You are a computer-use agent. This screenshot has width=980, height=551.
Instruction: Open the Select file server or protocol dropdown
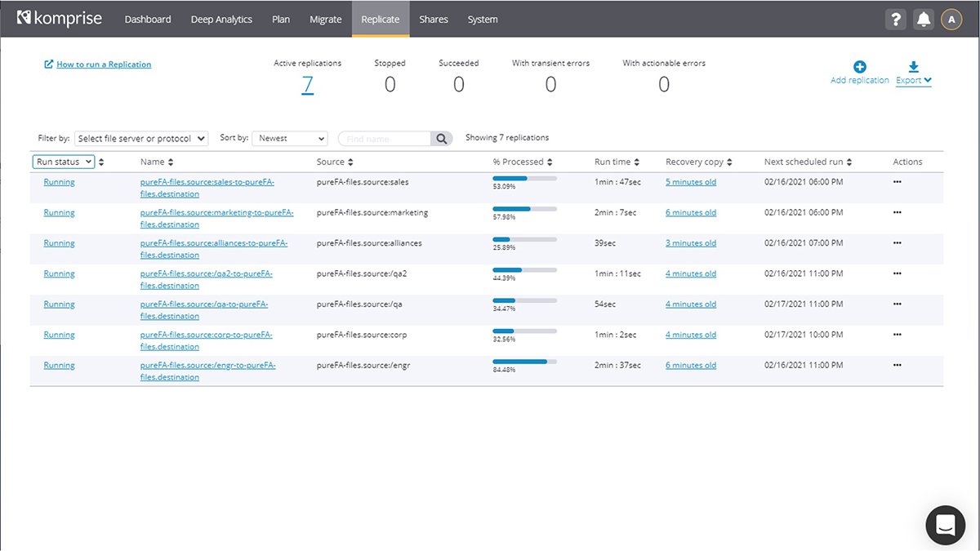140,138
